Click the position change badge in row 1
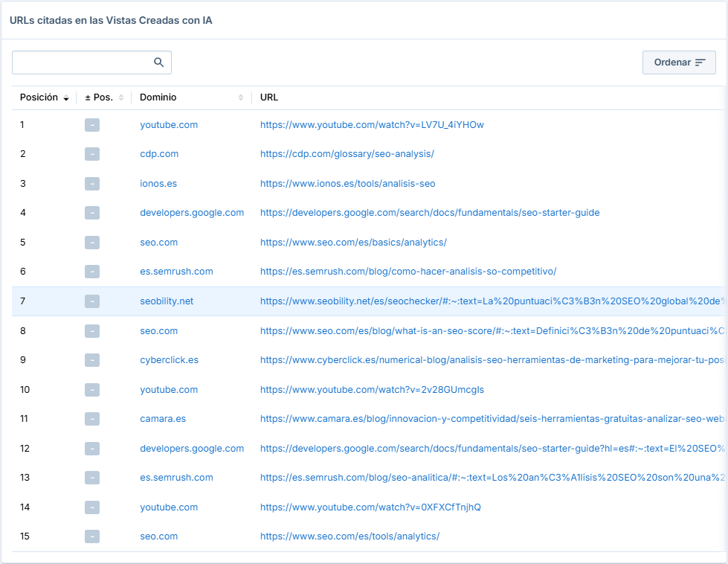This screenshot has height=564, width=728. tap(92, 125)
